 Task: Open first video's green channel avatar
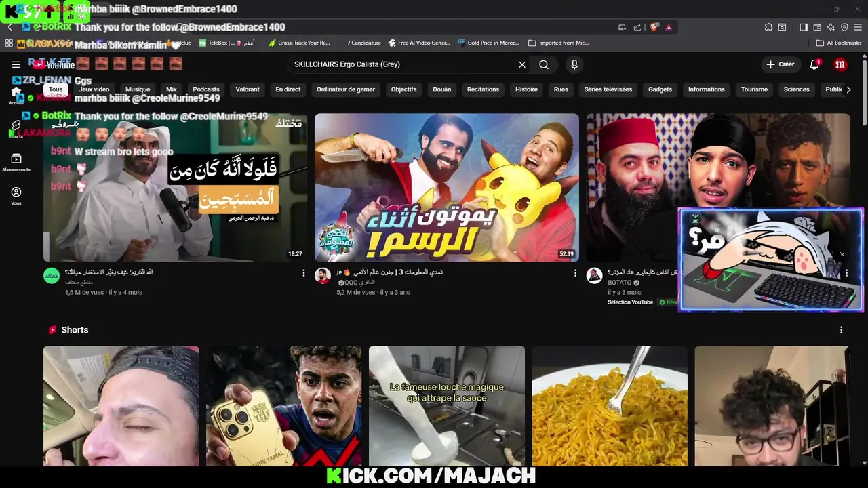click(x=52, y=276)
